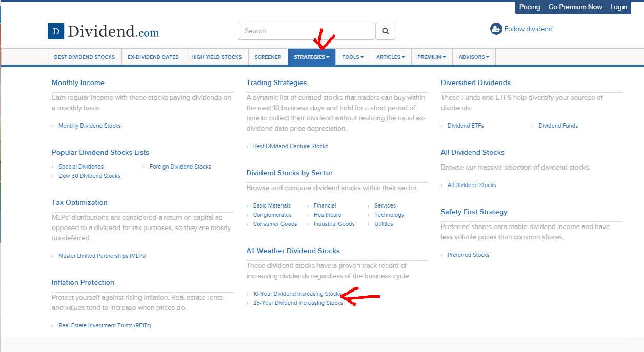This screenshot has width=644, height=352.
Task: Open Real Estate Investment Trusts (REITs)
Action: pos(105,325)
